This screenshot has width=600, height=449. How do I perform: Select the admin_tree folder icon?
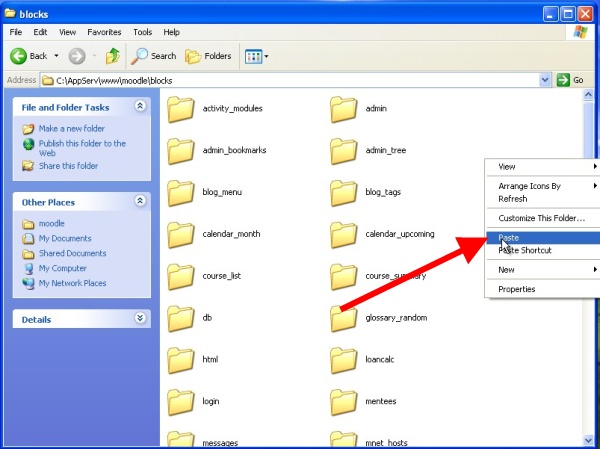344,151
